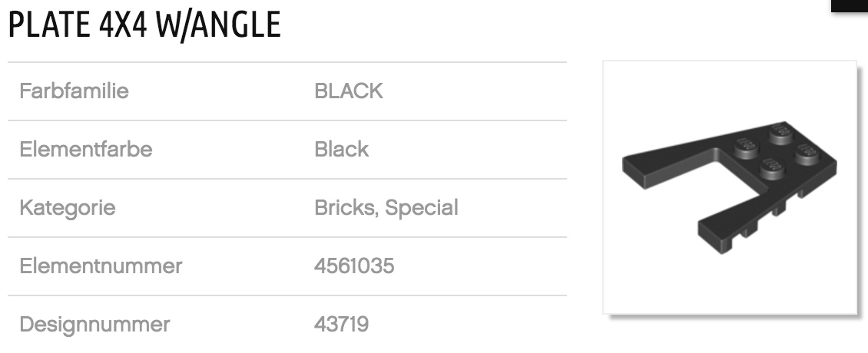
Task: Open the black plate product image
Action: coord(729,186)
